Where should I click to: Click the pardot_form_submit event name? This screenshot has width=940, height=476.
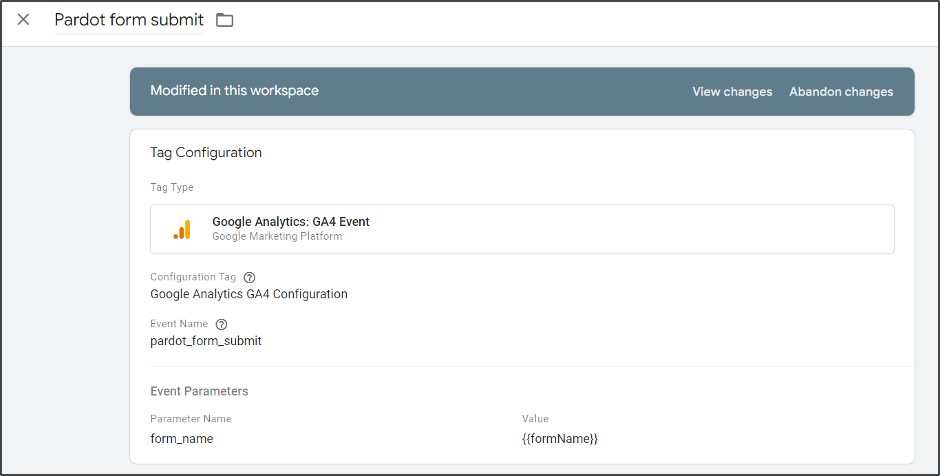point(206,341)
